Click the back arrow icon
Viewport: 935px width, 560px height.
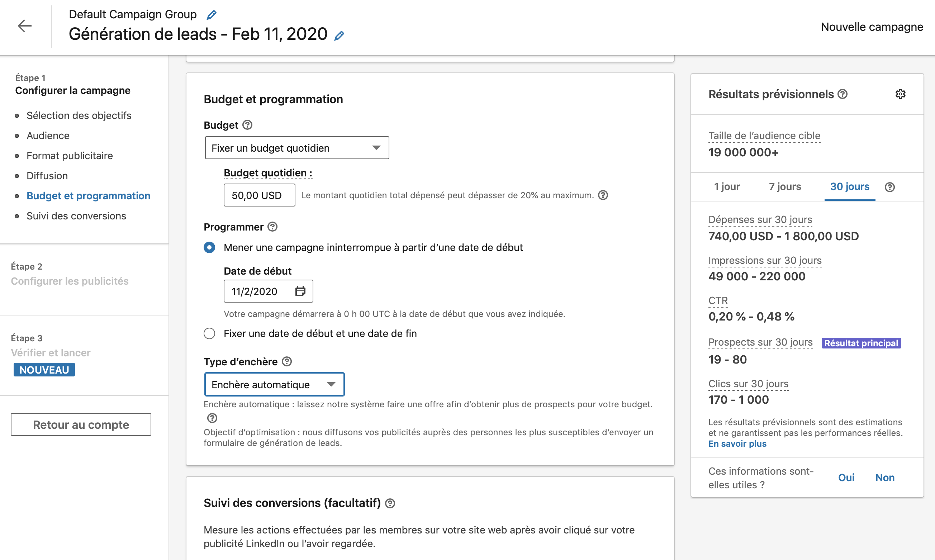[25, 26]
